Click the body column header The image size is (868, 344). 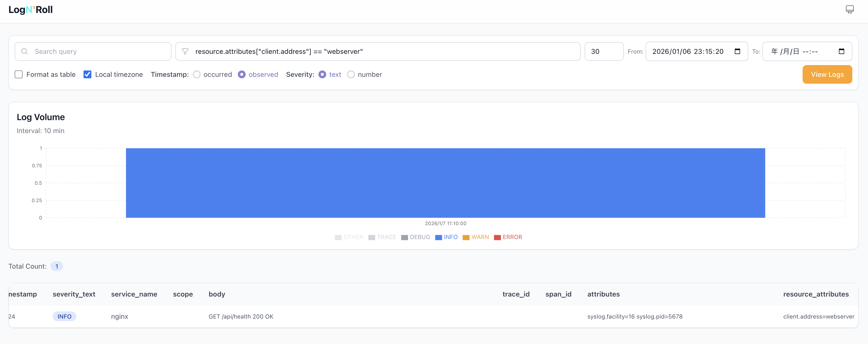point(217,294)
